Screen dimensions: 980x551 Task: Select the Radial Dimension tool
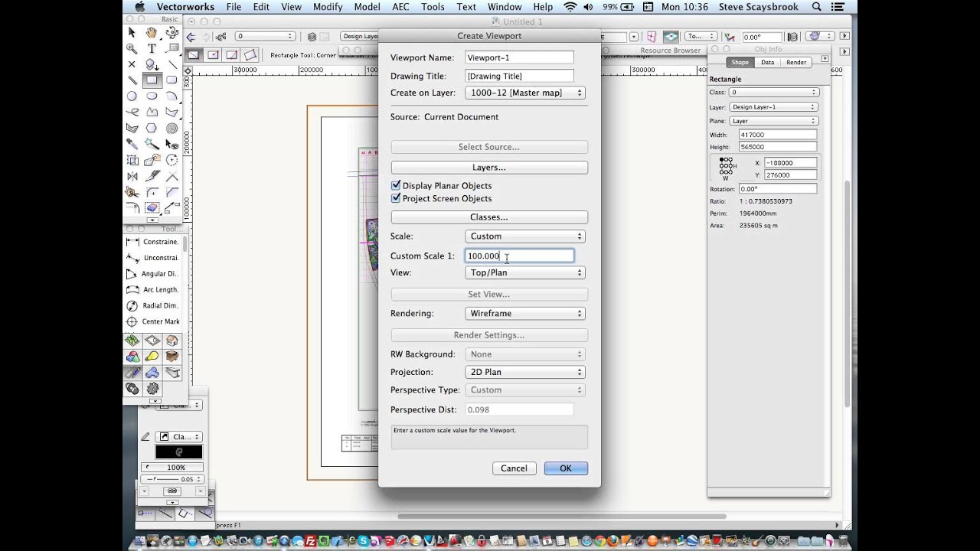pyautogui.click(x=153, y=305)
